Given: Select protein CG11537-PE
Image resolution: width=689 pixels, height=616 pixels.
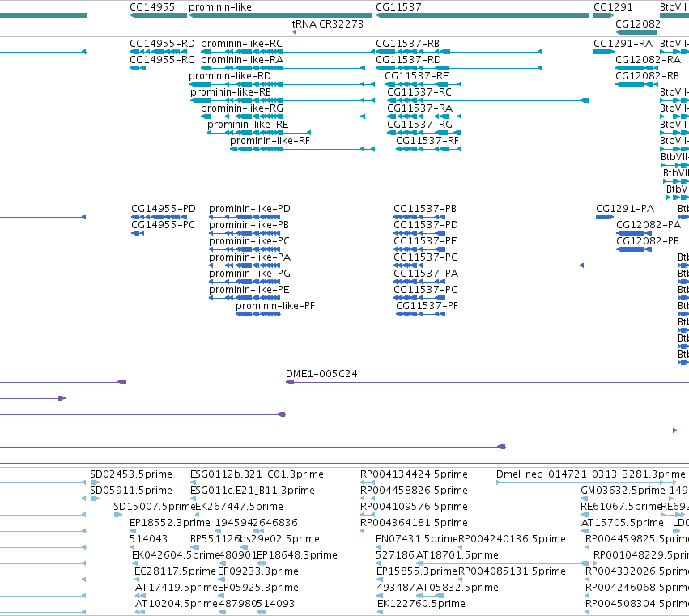Looking at the screenshot, I should coord(419,249).
